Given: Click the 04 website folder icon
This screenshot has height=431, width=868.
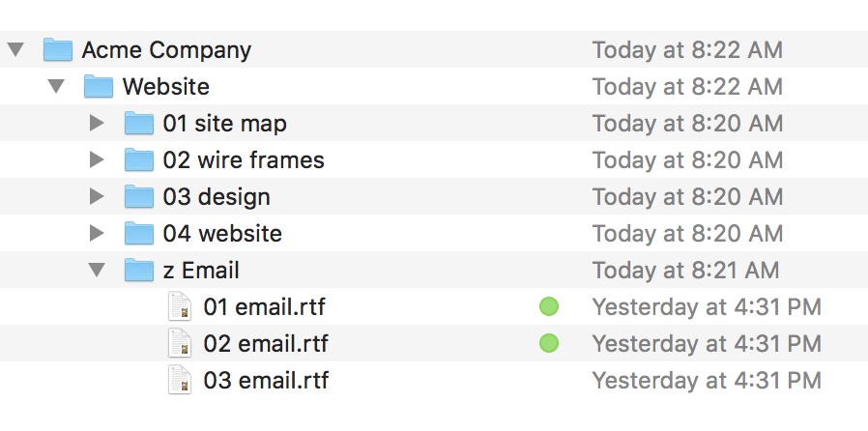Looking at the screenshot, I should (x=140, y=234).
